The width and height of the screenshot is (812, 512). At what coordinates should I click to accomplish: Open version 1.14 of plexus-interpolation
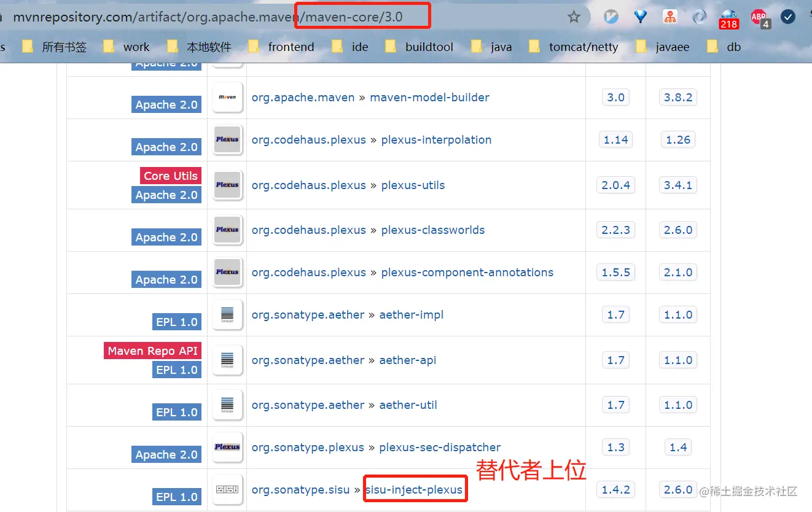click(615, 139)
